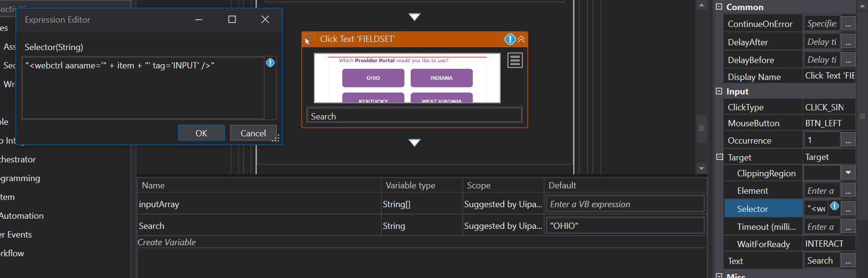Collapse the Target property group
Viewport: 868px width, 278px height.
[719, 157]
